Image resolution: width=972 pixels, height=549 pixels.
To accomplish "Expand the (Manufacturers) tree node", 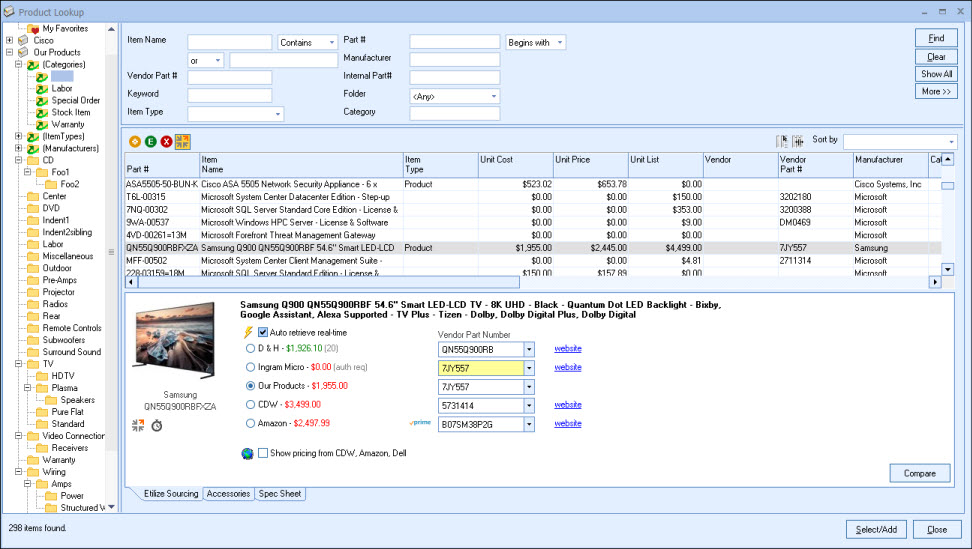I will click(18, 148).
